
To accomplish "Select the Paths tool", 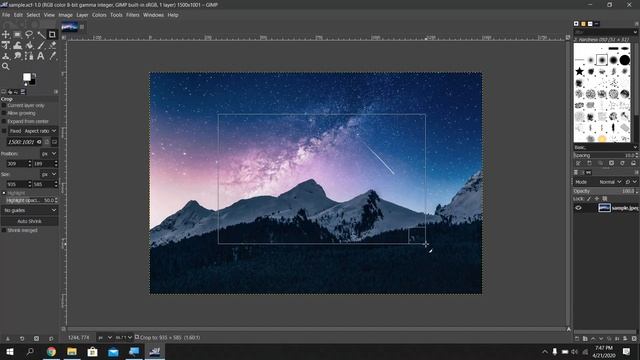I will pyautogui.click(x=29, y=56).
